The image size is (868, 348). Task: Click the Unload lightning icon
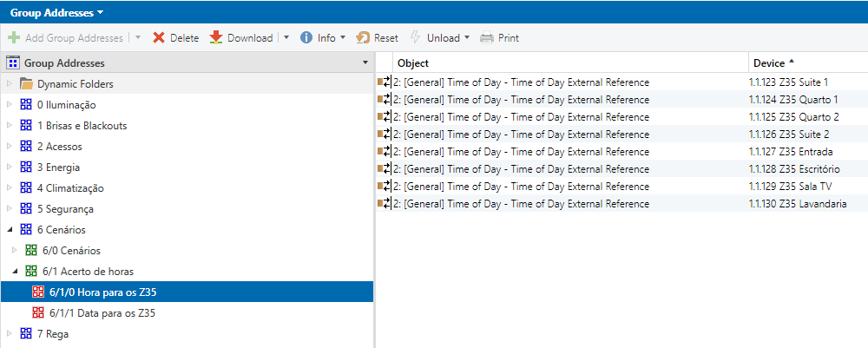pos(416,38)
